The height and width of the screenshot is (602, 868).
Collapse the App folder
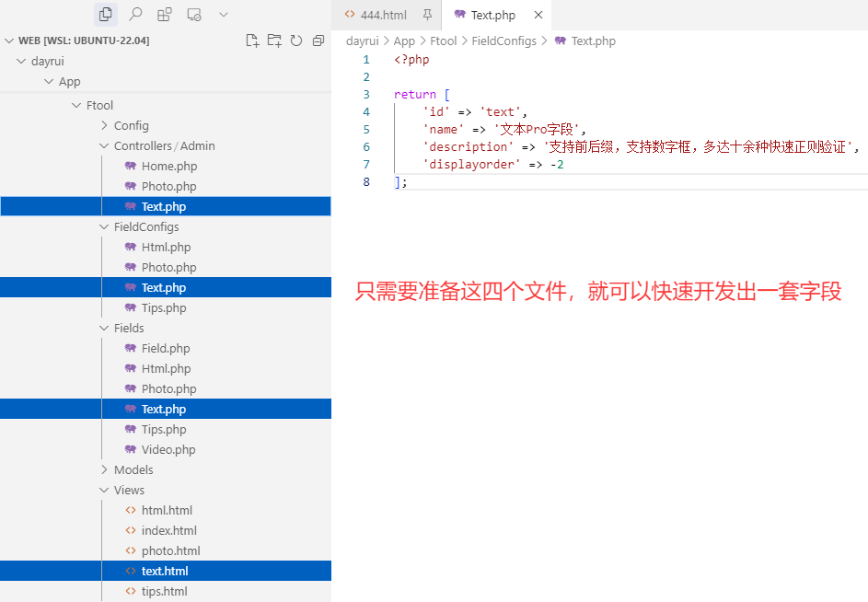click(49, 81)
